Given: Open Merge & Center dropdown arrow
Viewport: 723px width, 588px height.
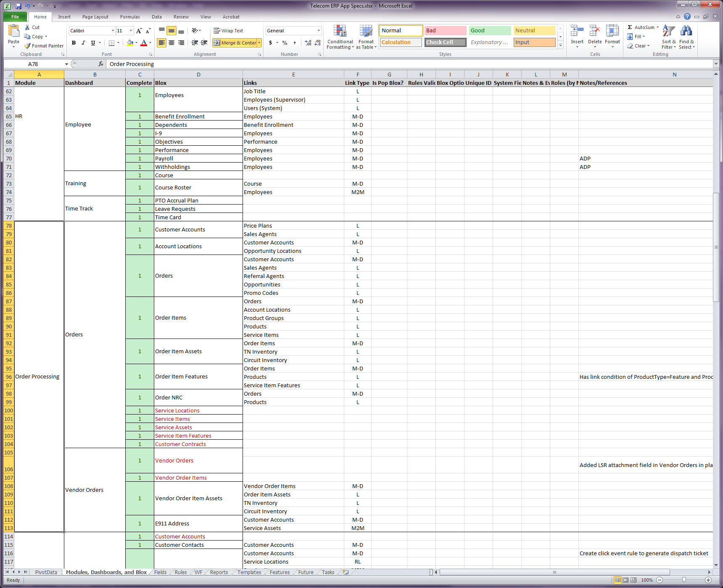Looking at the screenshot, I should click(x=259, y=43).
